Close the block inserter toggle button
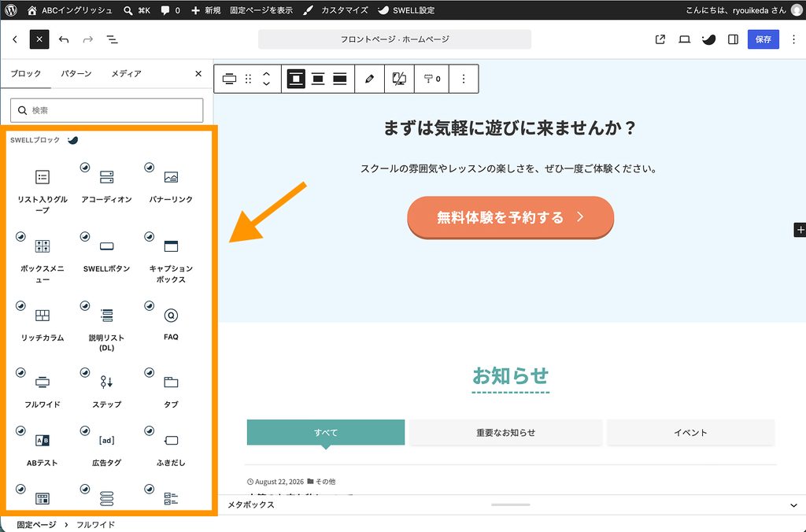Image resolution: width=806 pixels, height=532 pixels. click(x=39, y=39)
